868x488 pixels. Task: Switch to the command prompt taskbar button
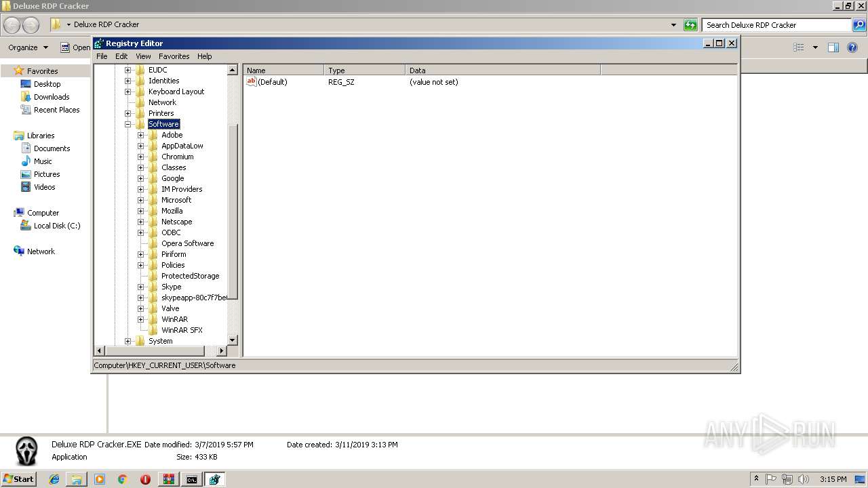click(192, 479)
